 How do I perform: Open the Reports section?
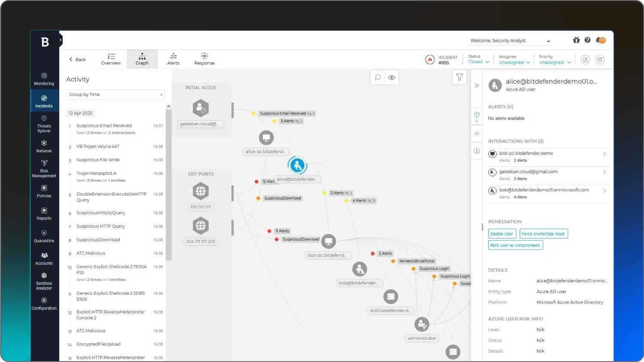44,213
